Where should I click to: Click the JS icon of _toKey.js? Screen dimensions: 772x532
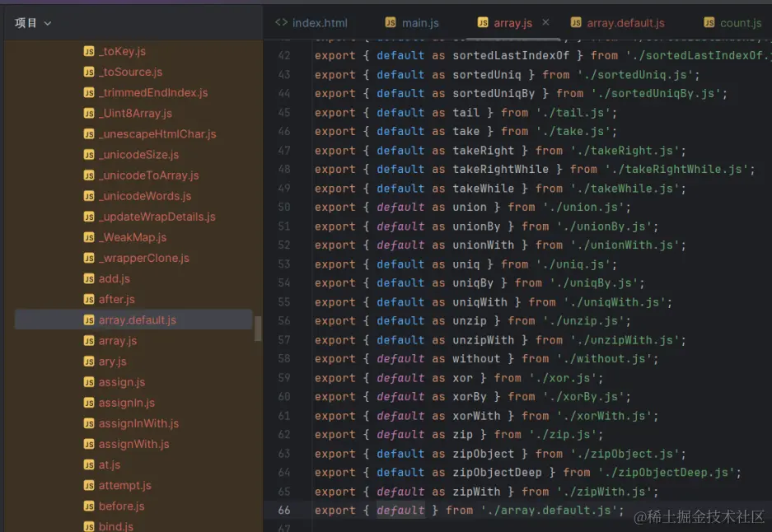click(x=89, y=51)
